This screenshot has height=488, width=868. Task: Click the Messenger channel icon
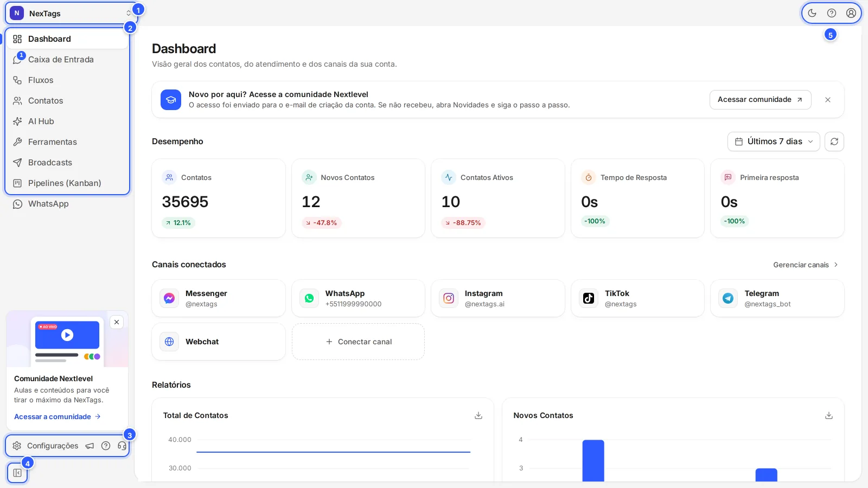click(169, 298)
